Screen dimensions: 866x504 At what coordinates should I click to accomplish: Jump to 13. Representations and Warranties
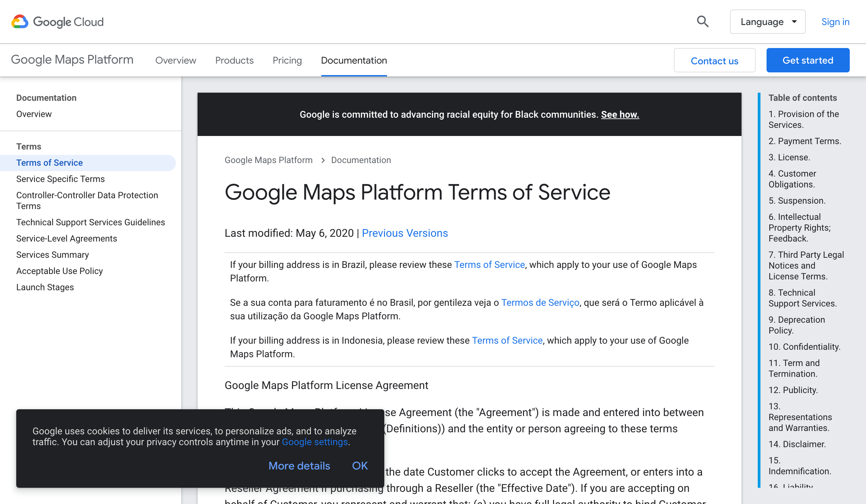pyautogui.click(x=800, y=417)
